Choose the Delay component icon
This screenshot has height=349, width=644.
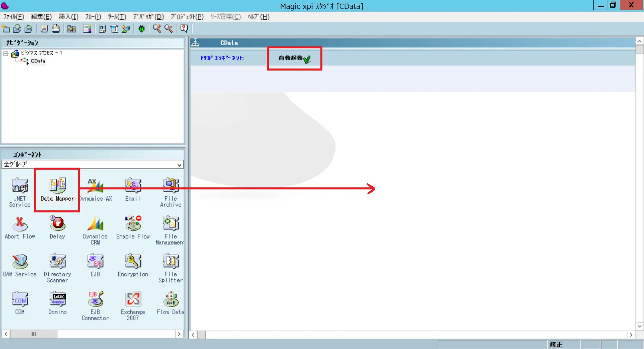[58, 224]
